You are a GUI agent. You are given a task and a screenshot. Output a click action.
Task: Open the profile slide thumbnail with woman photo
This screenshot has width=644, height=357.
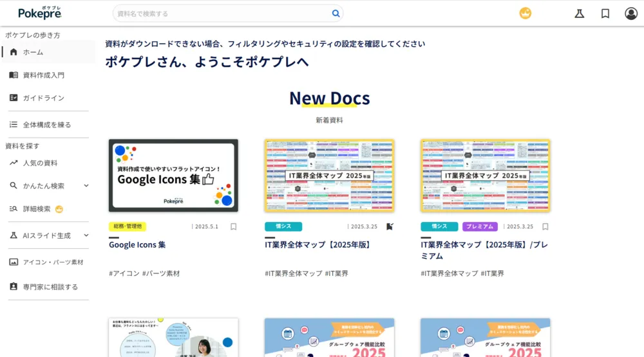pyautogui.click(x=173, y=337)
